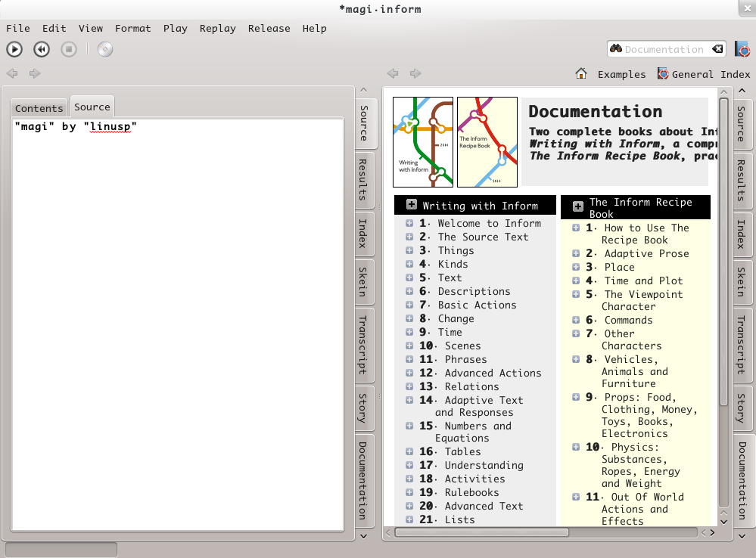Image resolution: width=756 pixels, height=558 pixels.
Task: Expand chapter 1 Welcome to Inform
Action: tap(409, 223)
